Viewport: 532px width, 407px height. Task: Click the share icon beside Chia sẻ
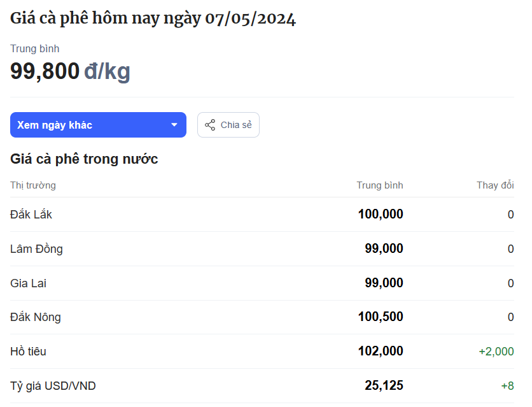coord(210,125)
